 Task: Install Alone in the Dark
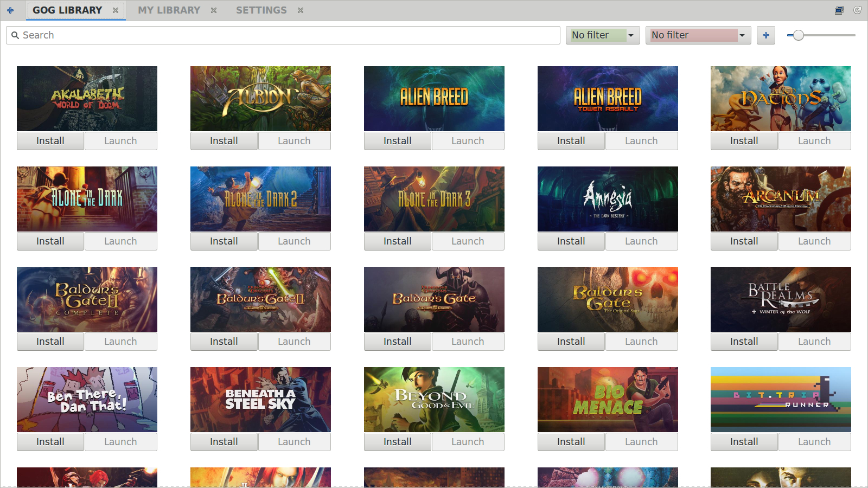(50, 241)
